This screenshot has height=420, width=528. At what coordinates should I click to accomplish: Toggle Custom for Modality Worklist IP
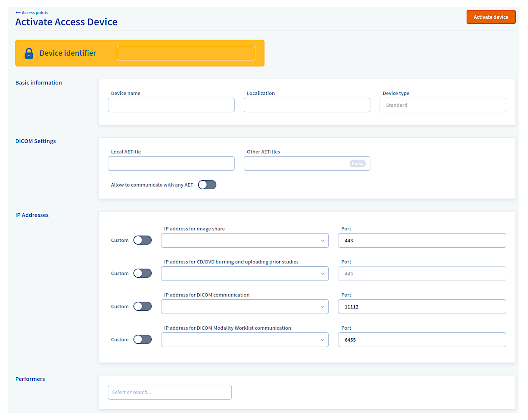(x=143, y=339)
